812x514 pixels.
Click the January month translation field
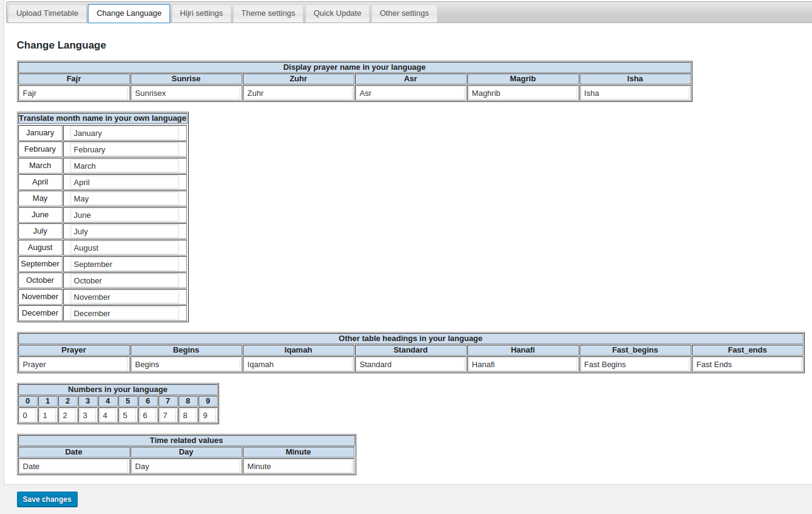tap(124, 134)
